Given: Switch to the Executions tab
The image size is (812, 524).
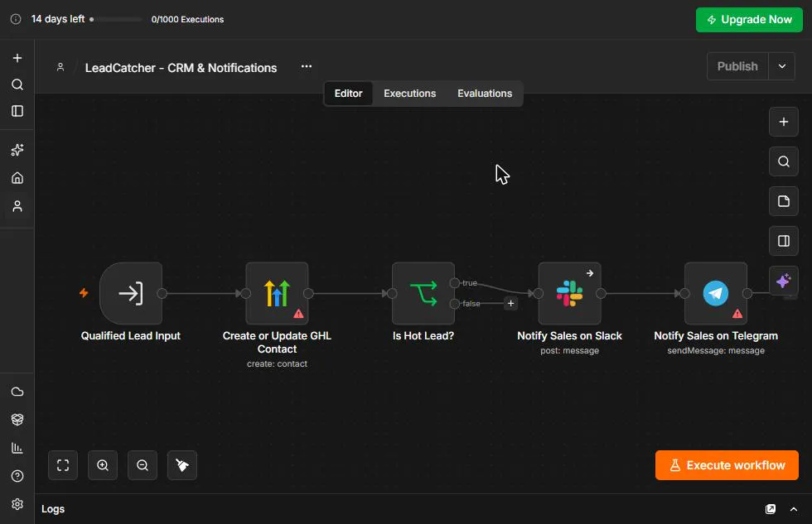Looking at the screenshot, I should tap(409, 94).
